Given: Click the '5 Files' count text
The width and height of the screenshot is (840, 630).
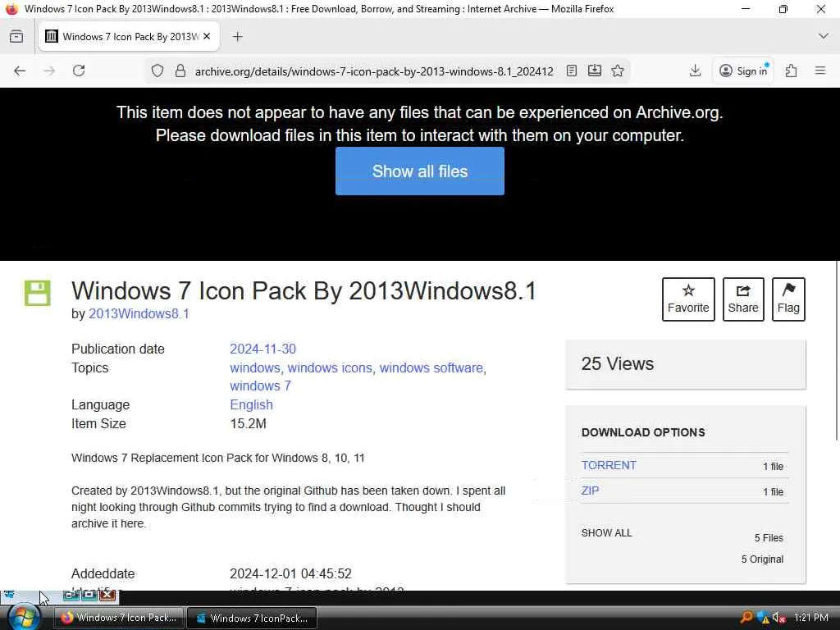Looking at the screenshot, I should [x=769, y=538].
